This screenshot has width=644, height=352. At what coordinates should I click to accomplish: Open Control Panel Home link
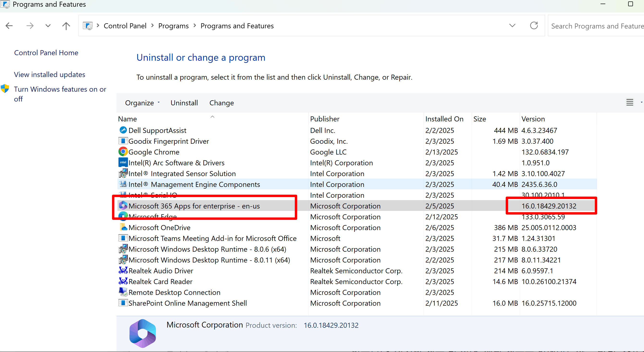(x=46, y=53)
